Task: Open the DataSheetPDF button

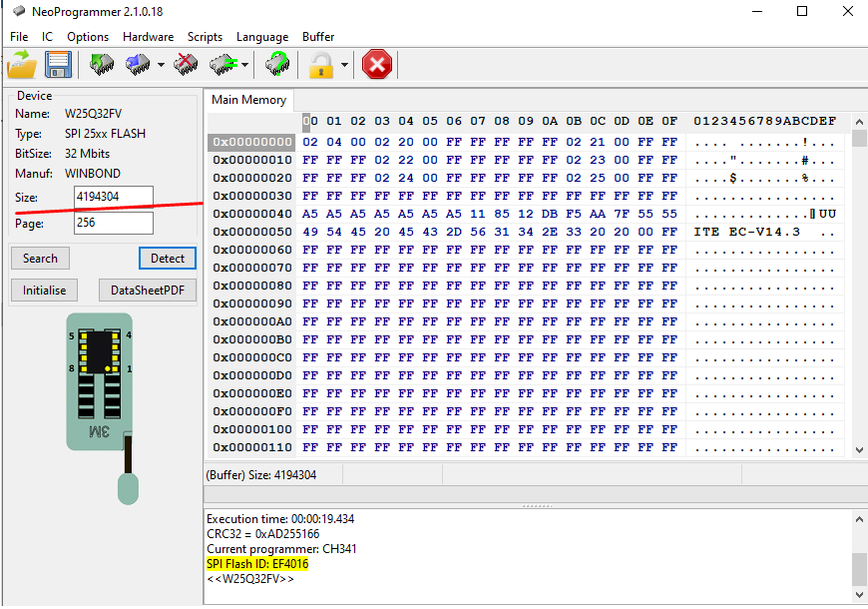Action: click(x=148, y=291)
